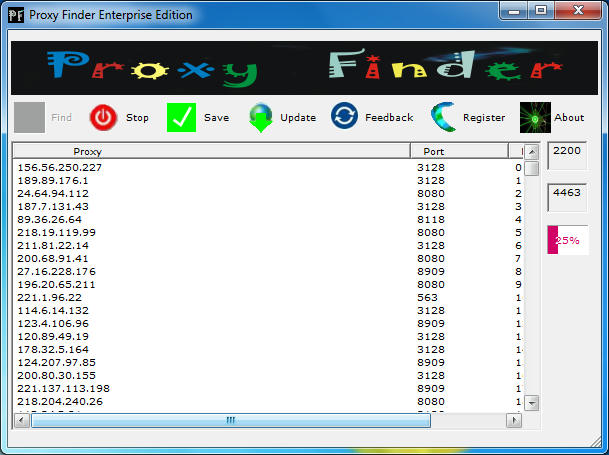Click port 8080 of 24.64.94.112
The height and width of the screenshot is (455, 609).
431,194
